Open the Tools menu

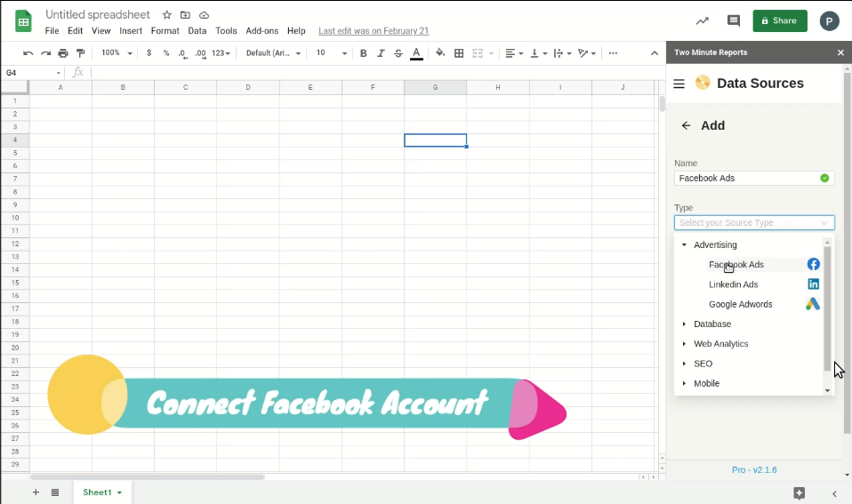click(x=226, y=31)
